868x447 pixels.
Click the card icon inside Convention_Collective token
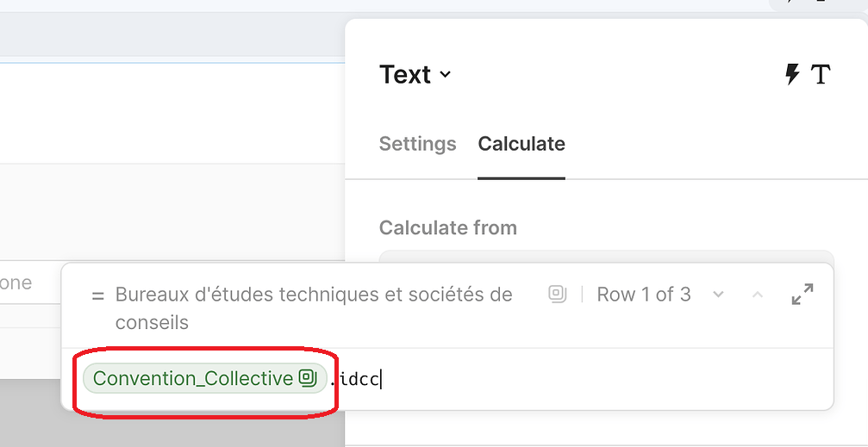point(308,378)
